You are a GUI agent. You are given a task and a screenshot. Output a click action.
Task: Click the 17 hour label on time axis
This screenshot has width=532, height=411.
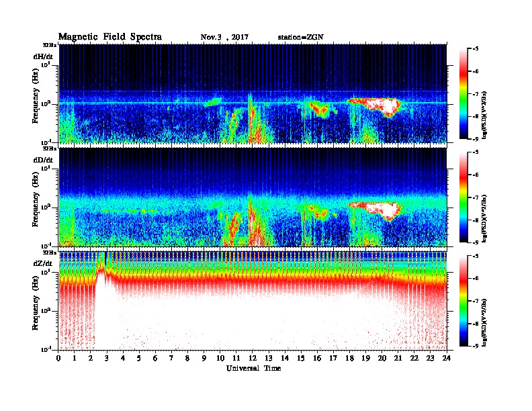(334, 359)
